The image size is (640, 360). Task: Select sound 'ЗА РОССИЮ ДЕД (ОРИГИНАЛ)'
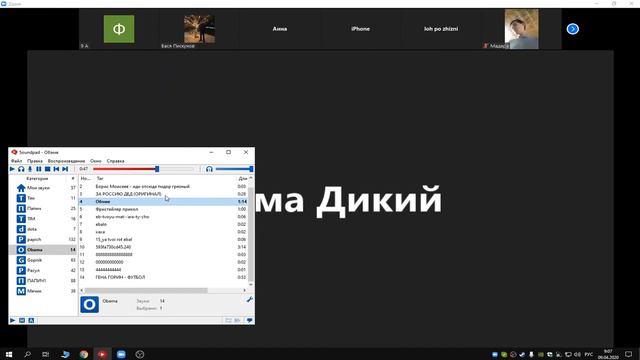click(x=163, y=194)
